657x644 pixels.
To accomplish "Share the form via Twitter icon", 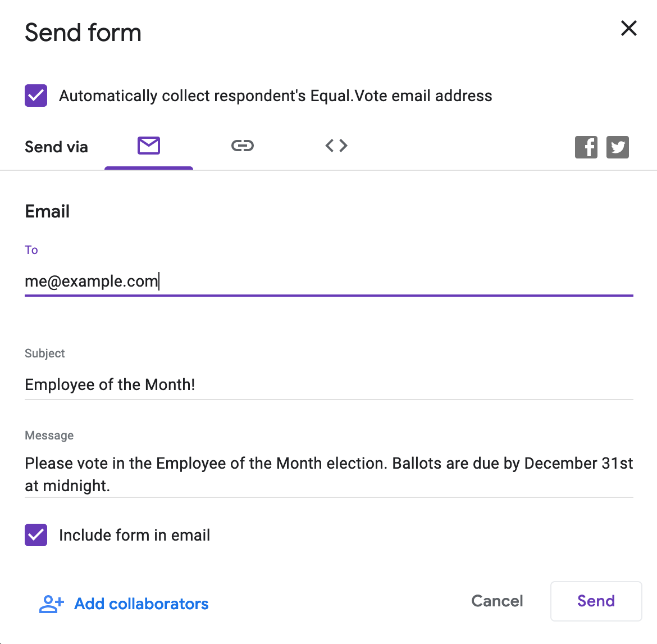I will (618, 147).
